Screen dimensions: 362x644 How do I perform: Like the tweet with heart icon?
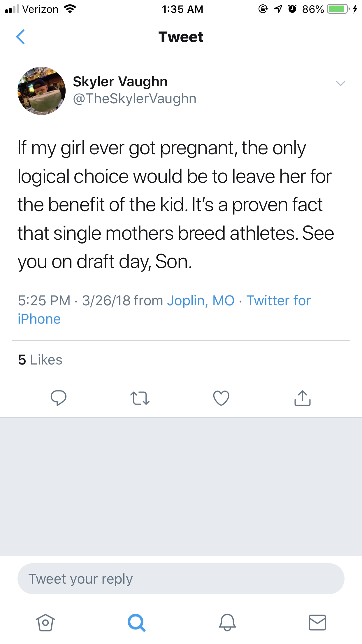click(x=221, y=398)
